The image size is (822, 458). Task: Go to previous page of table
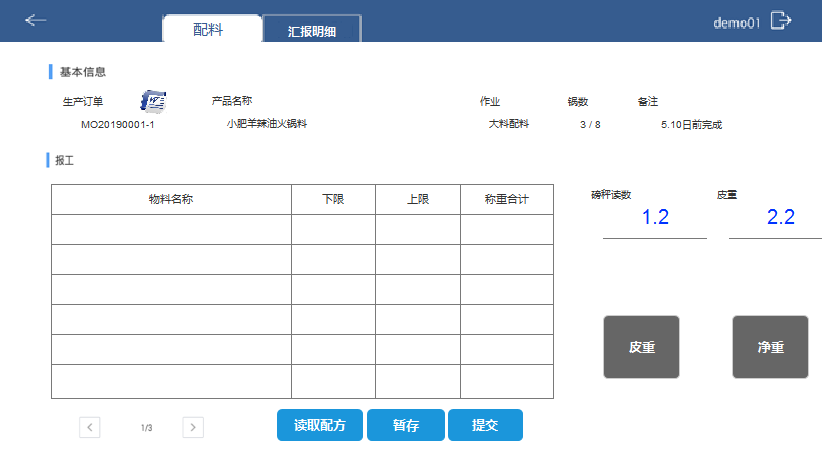(90, 428)
